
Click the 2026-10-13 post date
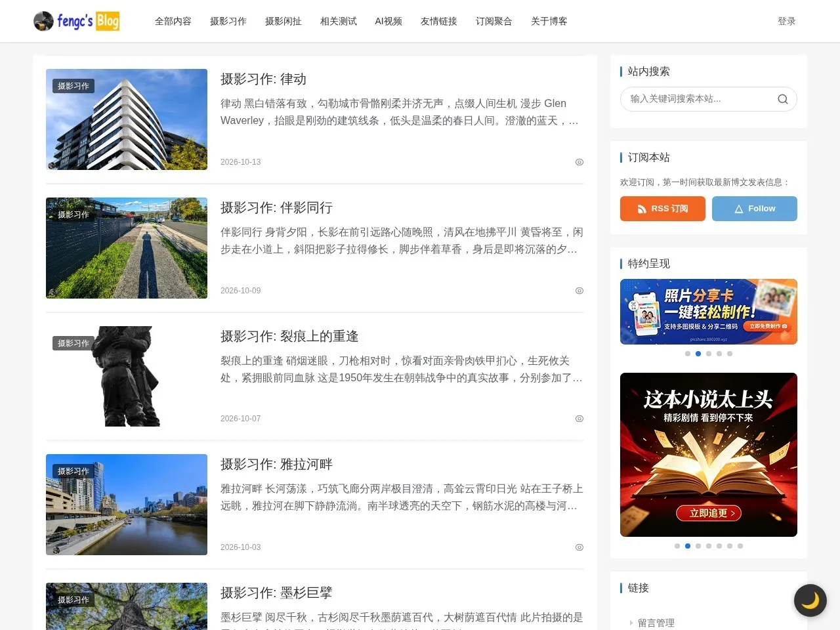[x=241, y=162]
